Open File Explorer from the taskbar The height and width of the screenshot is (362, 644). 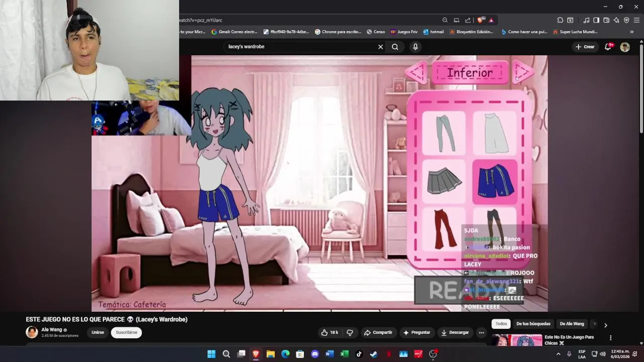[x=271, y=354]
